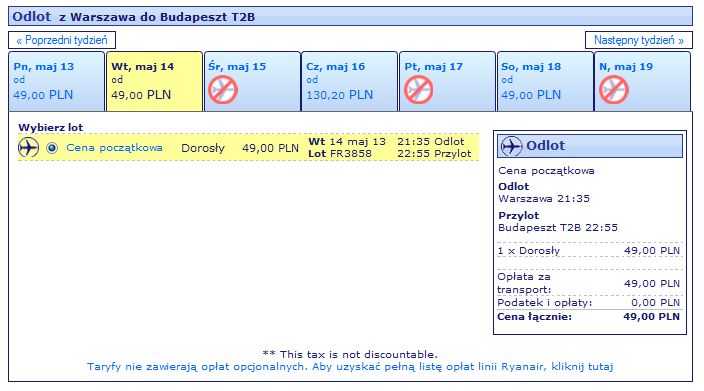Click the airplane icon in the Odlot summary header
The width and height of the screenshot is (704, 391).
pos(511,146)
